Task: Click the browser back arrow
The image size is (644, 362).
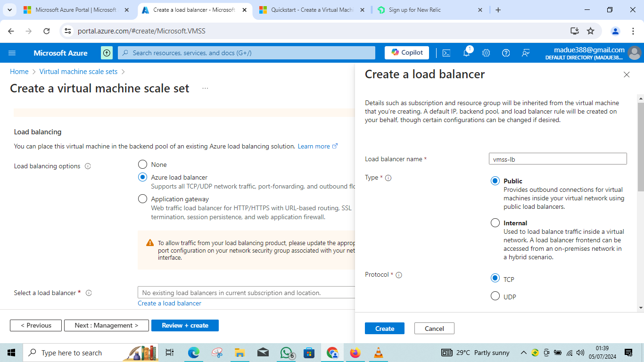Action: [11, 31]
